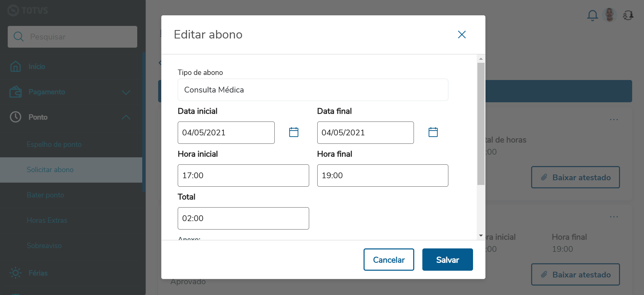Click the Início home icon

[16, 66]
